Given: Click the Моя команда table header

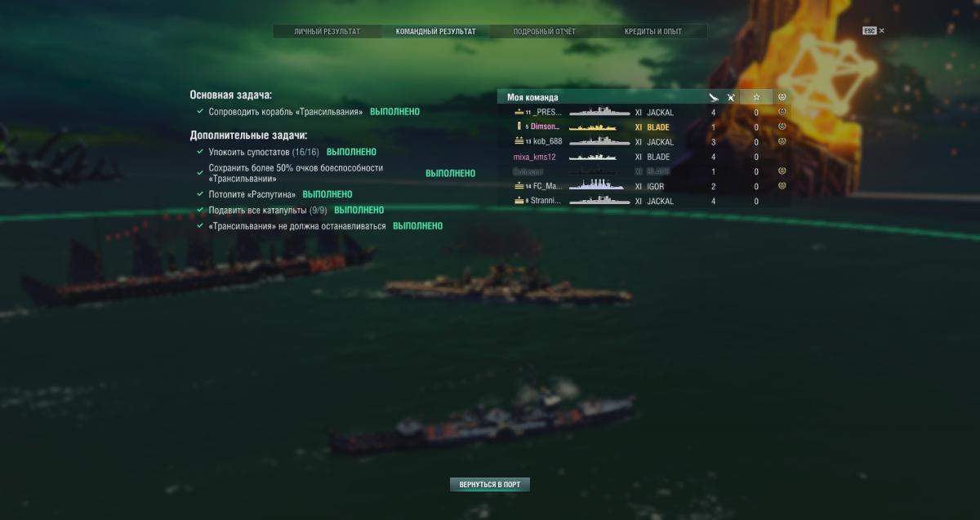Looking at the screenshot, I should [532, 97].
